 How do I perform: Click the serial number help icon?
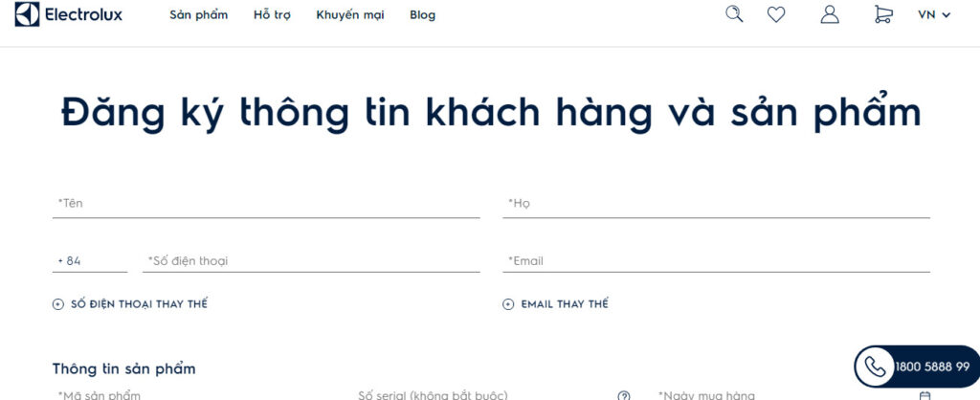coord(624,395)
